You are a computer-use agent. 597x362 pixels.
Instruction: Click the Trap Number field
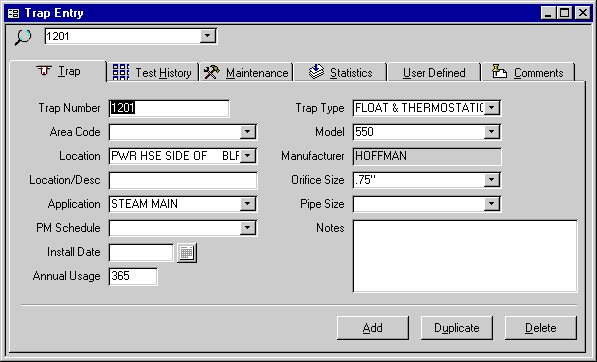pos(169,108)
